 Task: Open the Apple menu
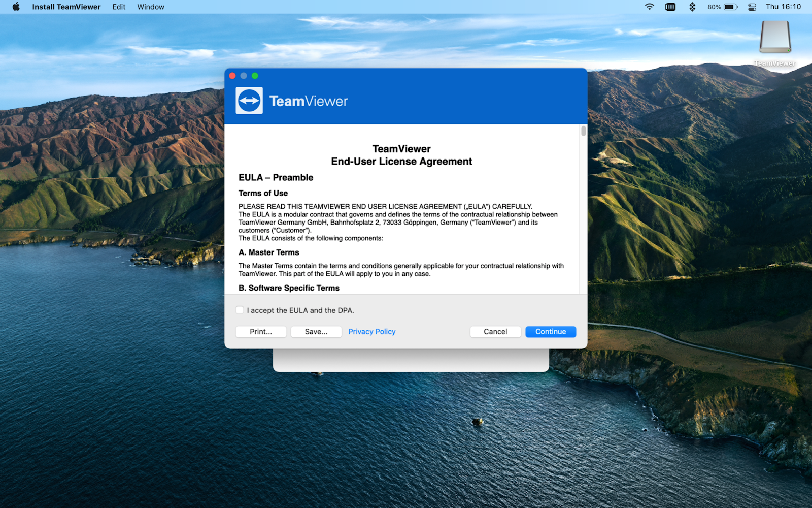tap(16, 7)
